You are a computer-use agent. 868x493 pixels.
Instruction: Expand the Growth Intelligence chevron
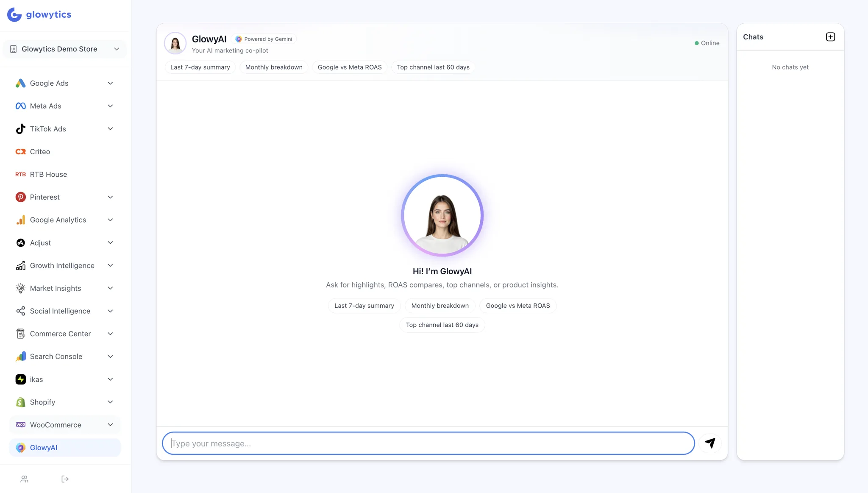pyautogui.click(x=110, y=265)
